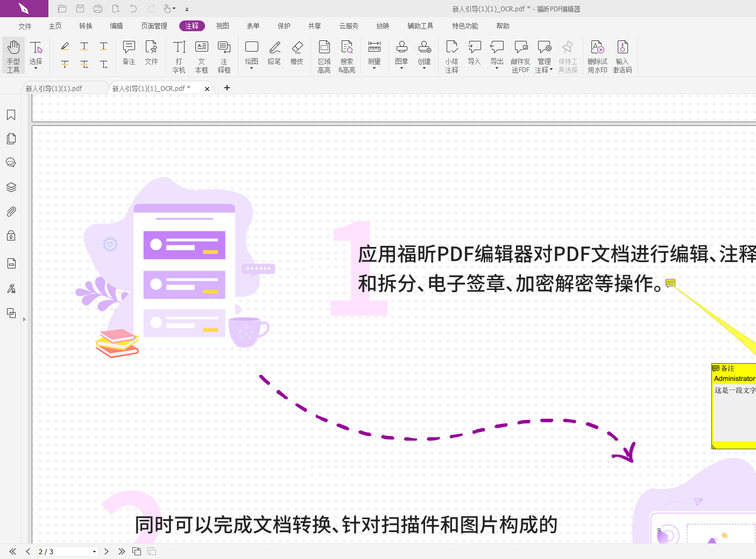
Task: Send comments as FDF by email (邮件发送FDF)
Action: tap(521, 56)
